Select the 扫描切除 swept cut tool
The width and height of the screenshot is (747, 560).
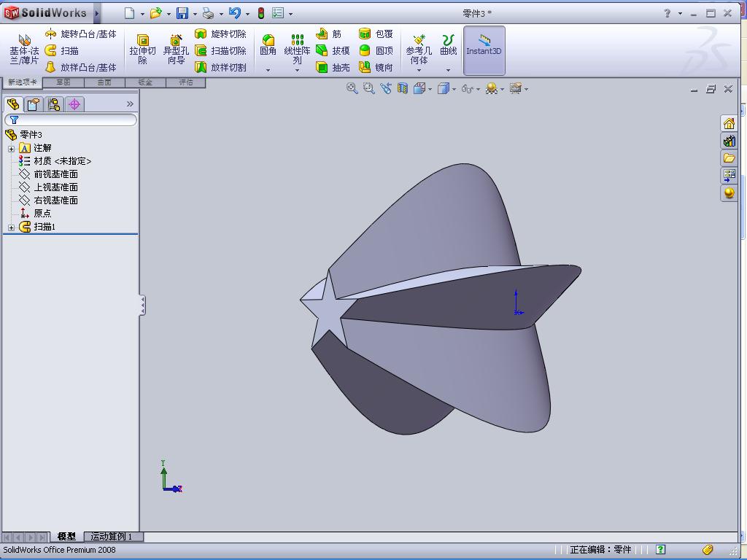(220, 50)
